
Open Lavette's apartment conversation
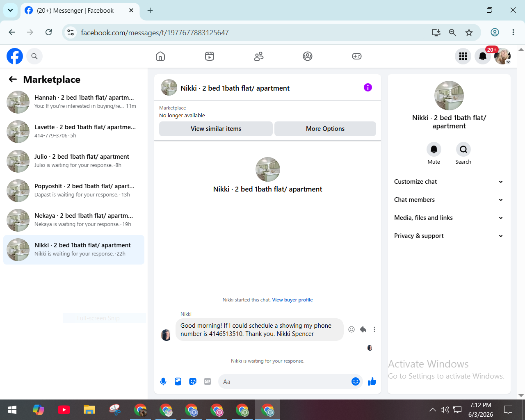point(74,132)
